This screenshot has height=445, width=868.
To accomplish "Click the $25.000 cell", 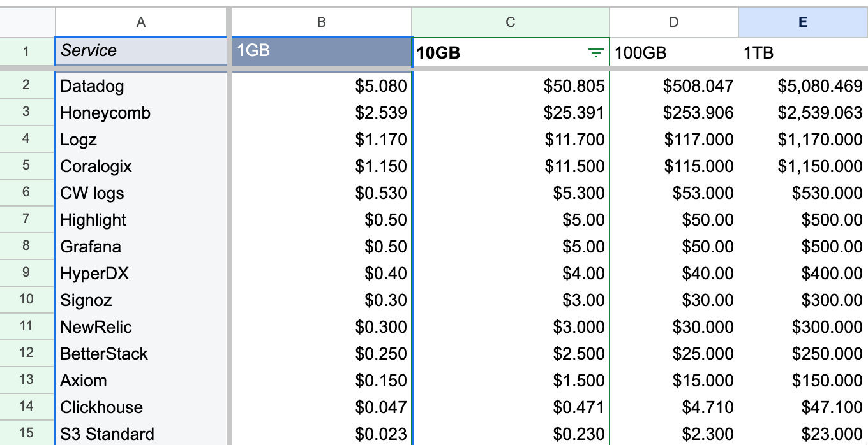I will 674,353.
